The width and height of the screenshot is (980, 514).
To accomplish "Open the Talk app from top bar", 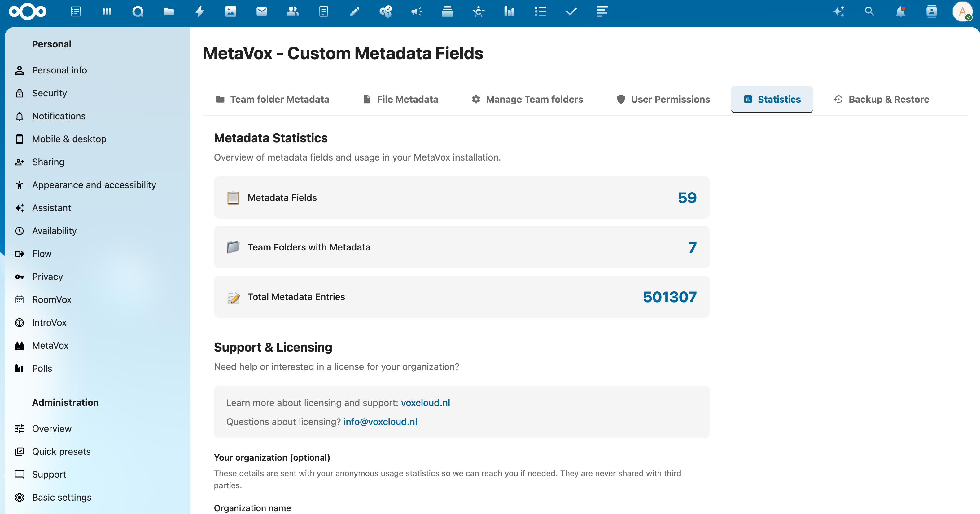I will (x=138, y=11).
